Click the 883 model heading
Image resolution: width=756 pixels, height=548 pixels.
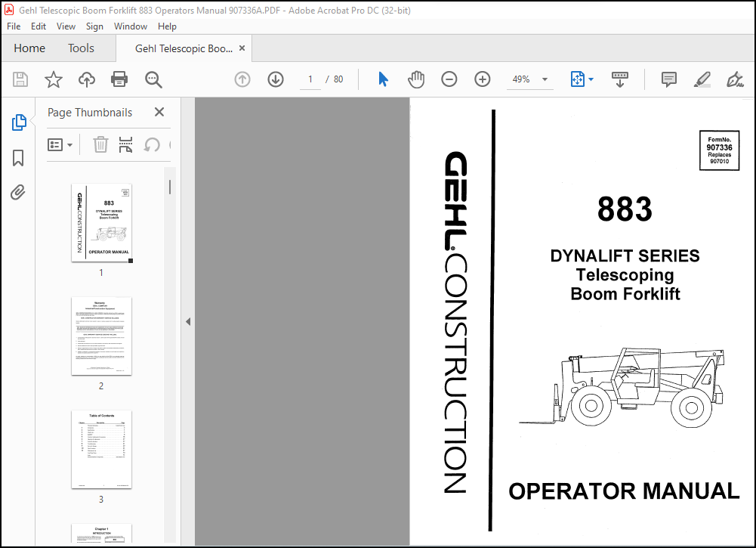[625, 209]
